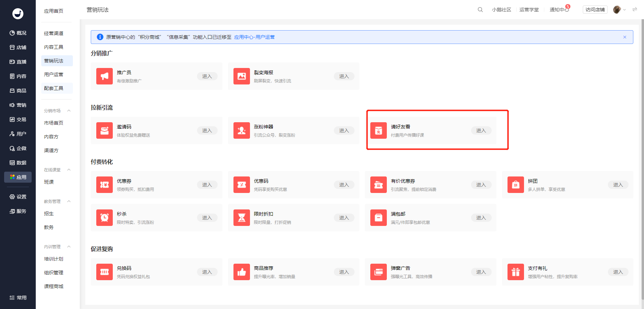
Task: Click the switch arrows icon at top right
Action: [635, 10]
